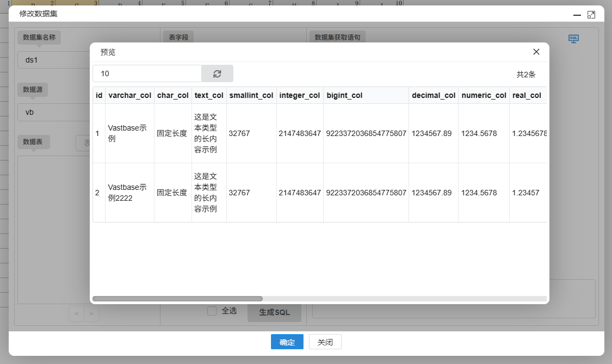Select the bigint_col column header
The height and width of the screenshot is (364, 612).
pos(344,95)
